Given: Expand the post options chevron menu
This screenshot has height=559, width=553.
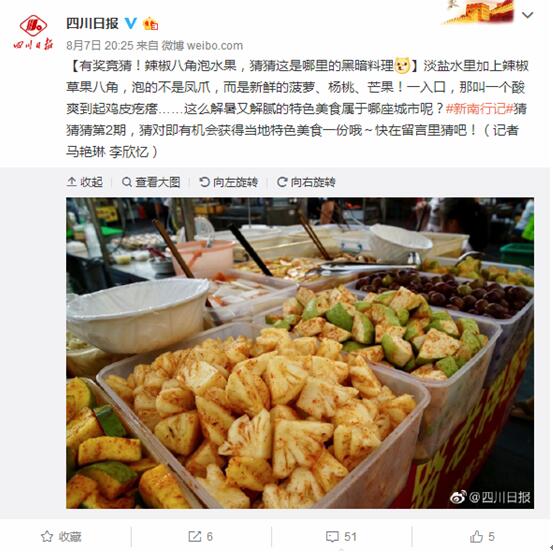Looking at the screenshot, I should (x=528, y=15).
